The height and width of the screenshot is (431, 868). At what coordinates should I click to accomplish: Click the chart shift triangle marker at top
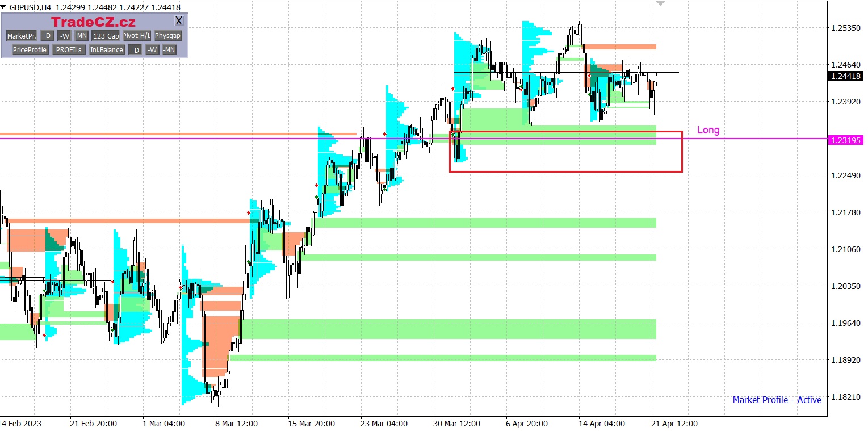pos(660,3)
